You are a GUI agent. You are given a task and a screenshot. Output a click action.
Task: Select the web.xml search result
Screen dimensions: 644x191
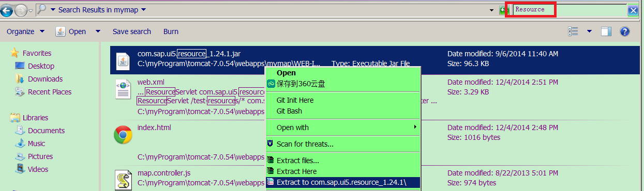(151, 82)
